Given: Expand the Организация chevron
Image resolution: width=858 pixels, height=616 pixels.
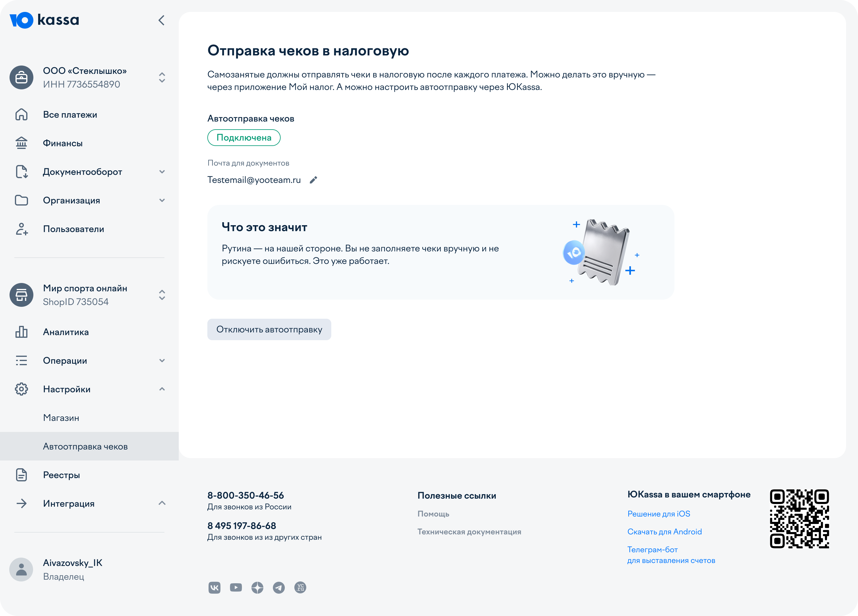Looking at the screenshot, I should 162,200.
